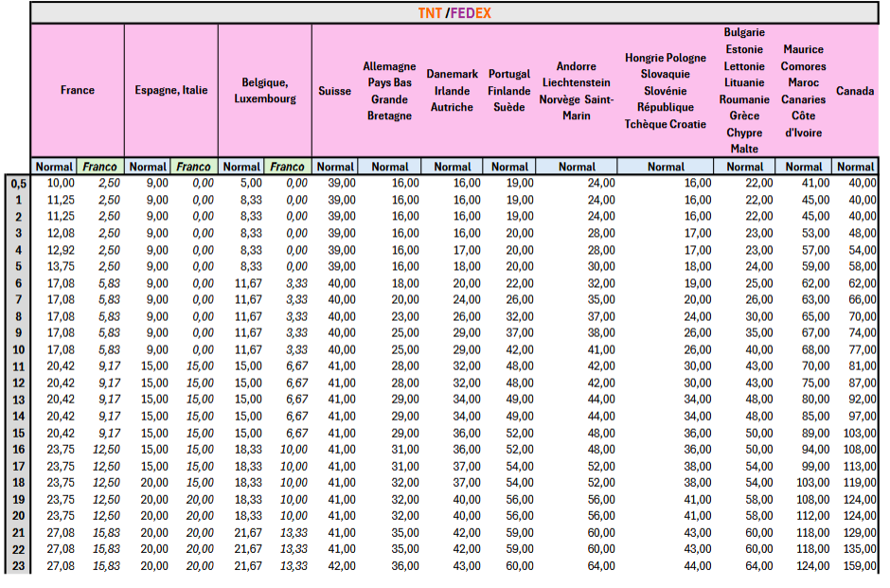Click the Belgique, Luxembourg header cell
Screen dimensions: 890x588
click(265, 90)
